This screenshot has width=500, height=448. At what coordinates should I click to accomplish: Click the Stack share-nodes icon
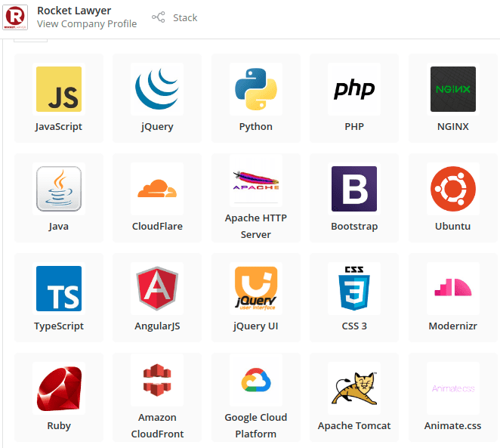tap(159, 17)
